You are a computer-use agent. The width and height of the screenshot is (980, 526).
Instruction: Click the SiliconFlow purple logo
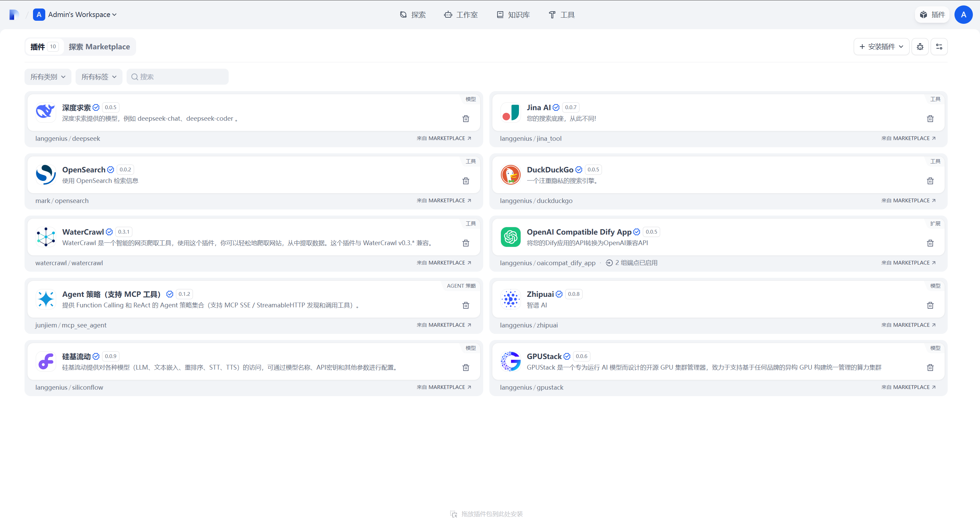point(46,361)
